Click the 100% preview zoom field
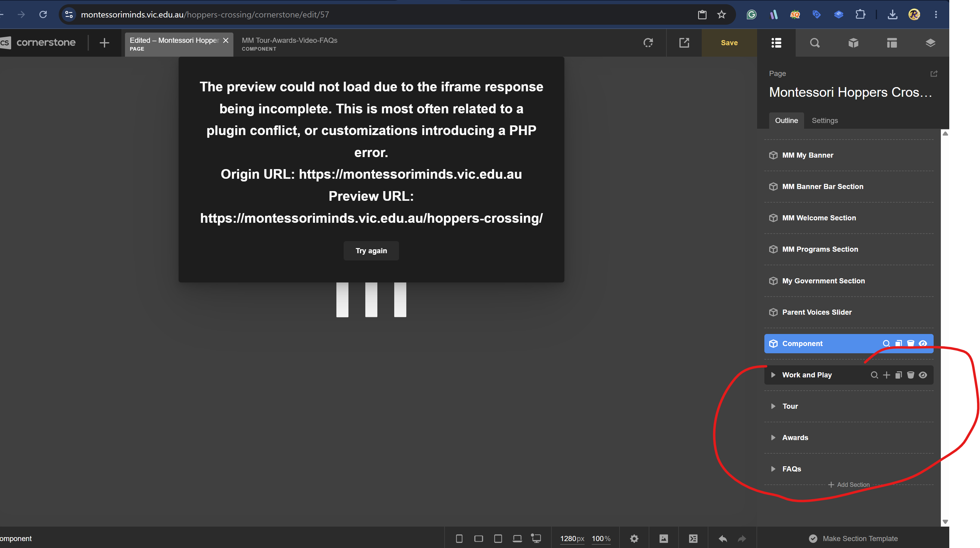 point(601,538)
